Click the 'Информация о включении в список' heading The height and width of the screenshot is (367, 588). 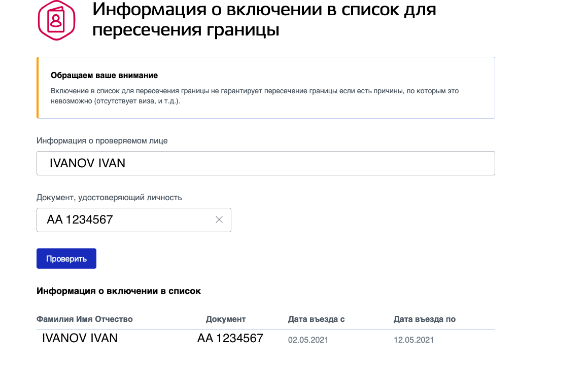(119, 291)
